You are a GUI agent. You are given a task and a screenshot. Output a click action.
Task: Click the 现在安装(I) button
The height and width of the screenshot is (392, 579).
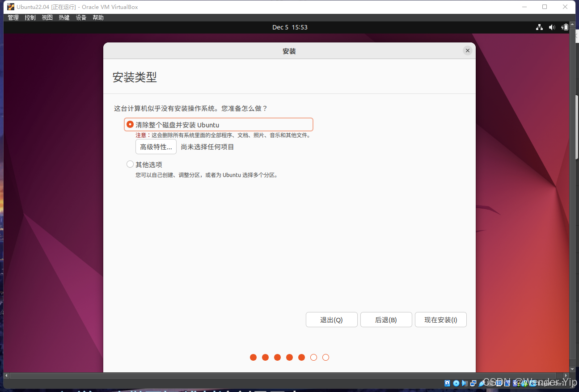441,320
